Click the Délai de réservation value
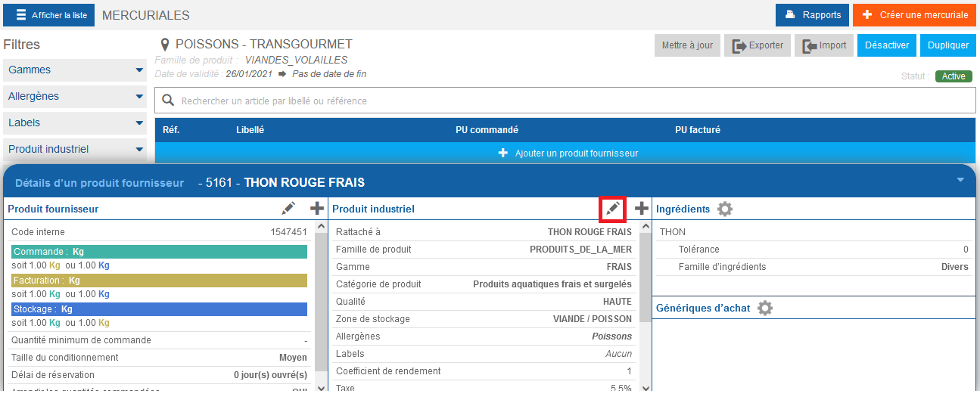Viewport: 980px width, 400px height. pyautogui.click(x=270, y=375)
